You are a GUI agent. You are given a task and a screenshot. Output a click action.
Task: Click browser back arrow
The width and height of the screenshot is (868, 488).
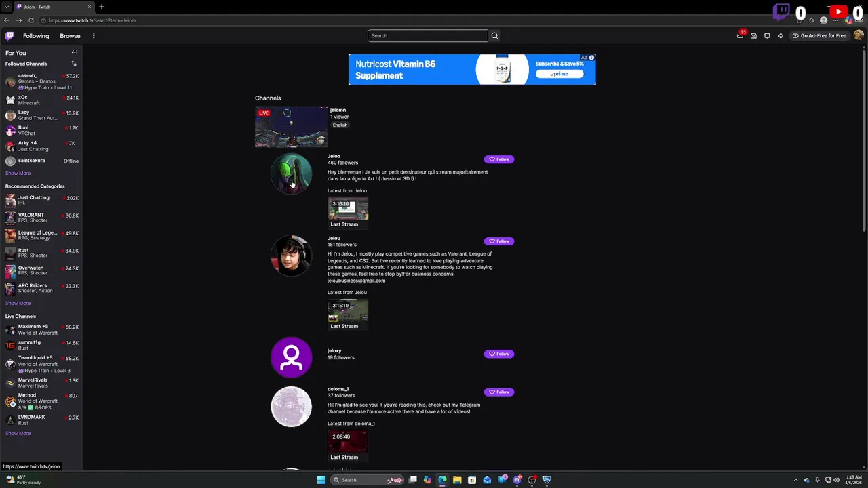click(7, 20)
